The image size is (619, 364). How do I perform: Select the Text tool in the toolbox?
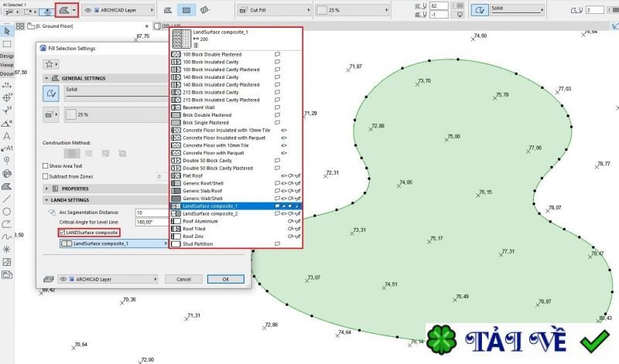pyautogui.click(x=7, y=135)
